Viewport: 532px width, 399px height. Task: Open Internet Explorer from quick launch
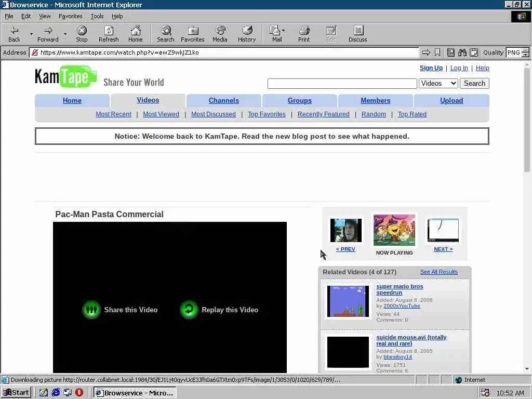point(56,393)
